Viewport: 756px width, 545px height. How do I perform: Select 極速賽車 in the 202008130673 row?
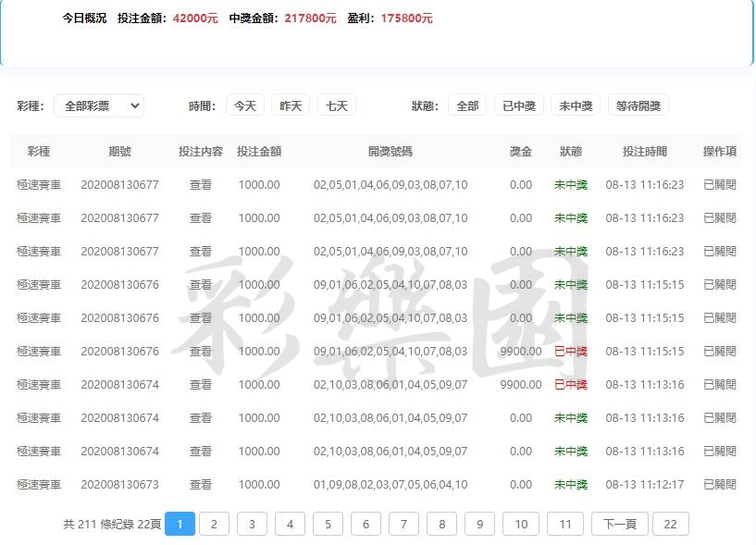pyautogui.click(x=39, y=484)
